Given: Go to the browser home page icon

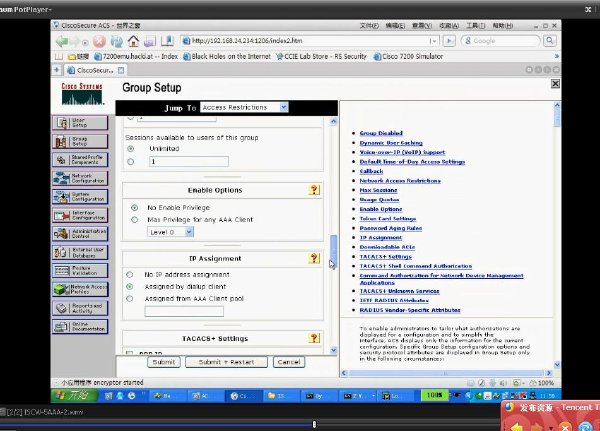Looking at the screenshot, I should click(x=133, y=41).
